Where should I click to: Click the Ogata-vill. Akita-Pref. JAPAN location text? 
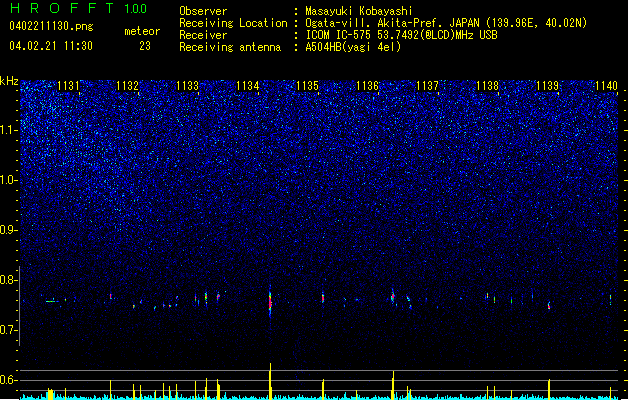(x=446, y=23)
